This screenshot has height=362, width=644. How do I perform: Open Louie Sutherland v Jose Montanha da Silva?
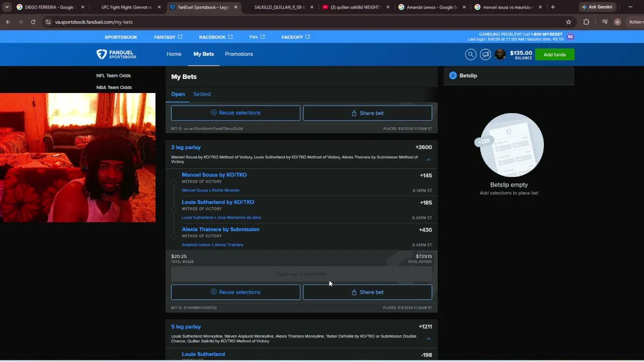point(221,218)
